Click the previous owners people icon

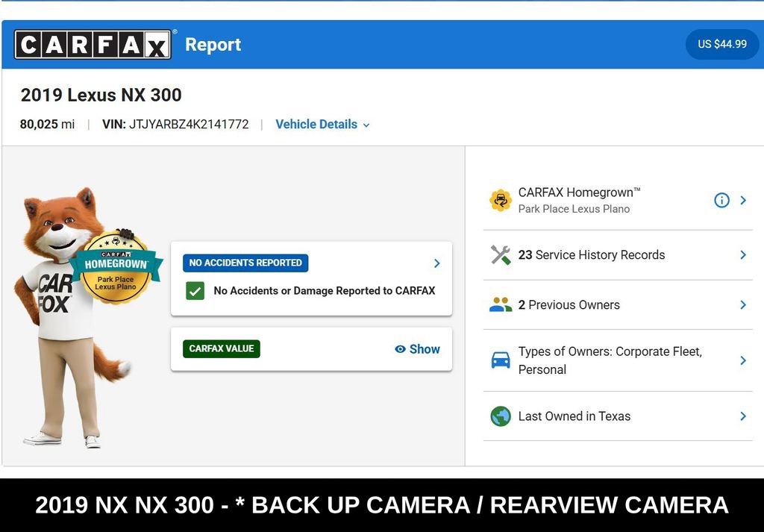coord(501,305)
